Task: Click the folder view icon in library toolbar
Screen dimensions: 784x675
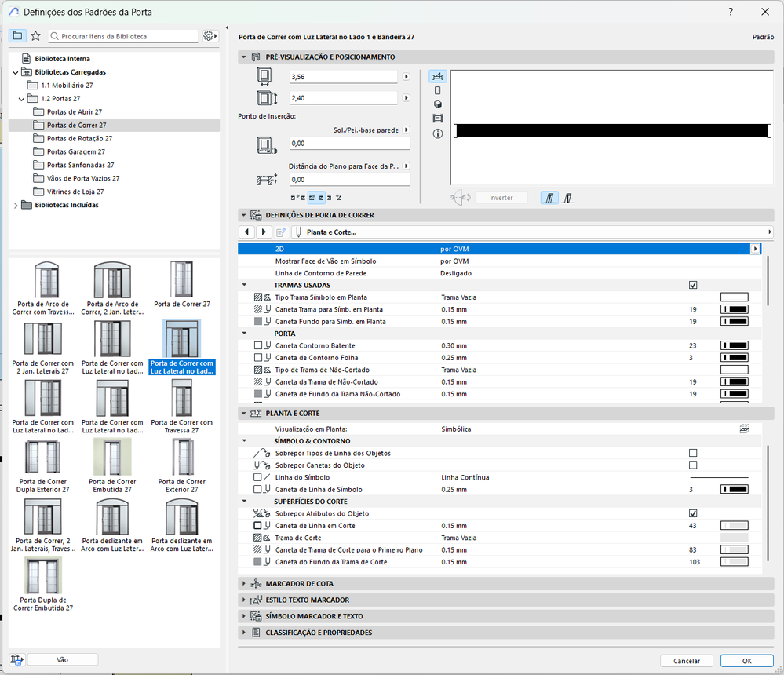Action: tap(17, 36)
